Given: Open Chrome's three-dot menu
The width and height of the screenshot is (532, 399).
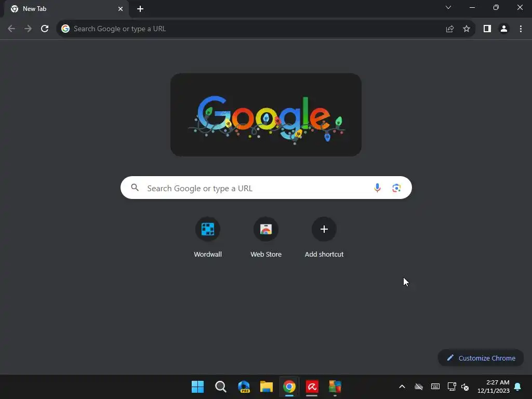Looking at the screenshot, I should coord(521,29).
